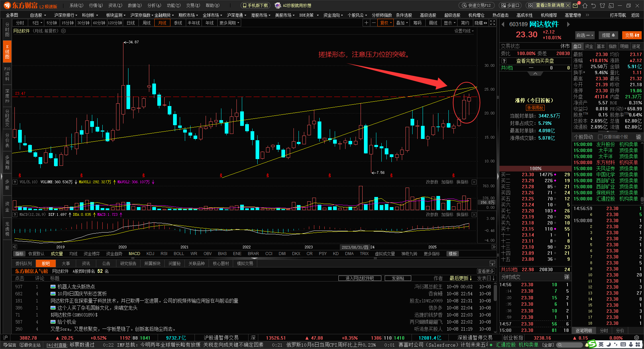Click the home icon in title bar
Screen dimensions: 644x349
[585, 5]
